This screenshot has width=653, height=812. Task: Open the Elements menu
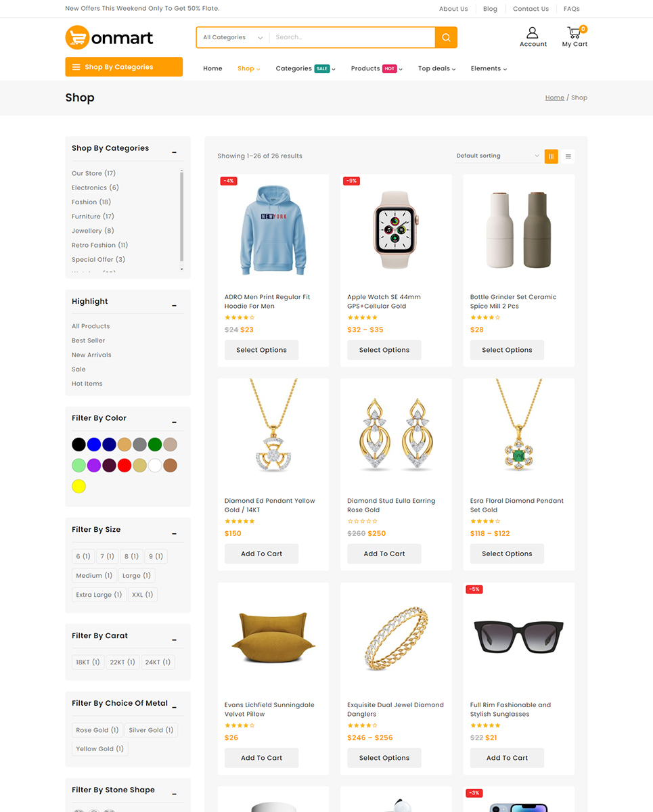click(x=489, y=68)
